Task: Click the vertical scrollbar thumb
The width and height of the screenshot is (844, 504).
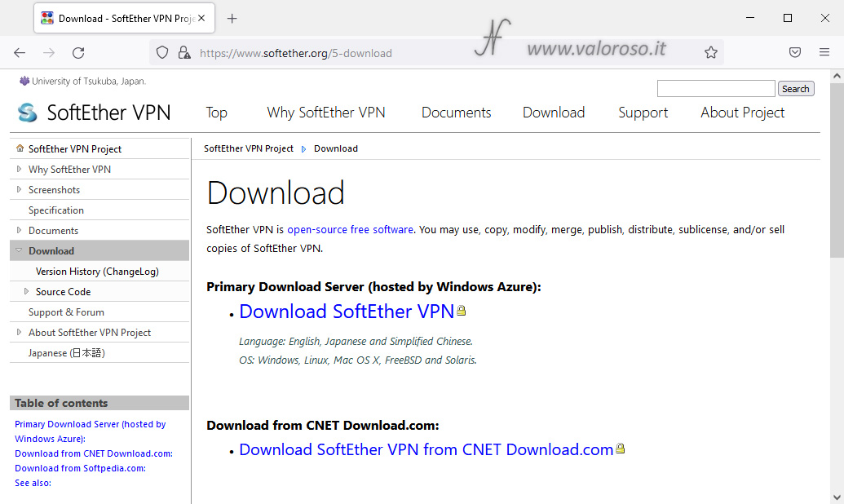Action: click(837, 171)
